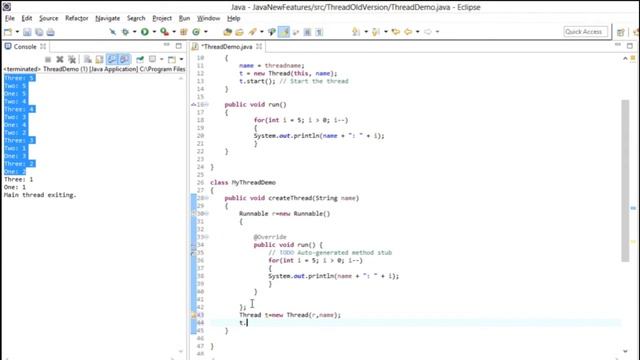Click the Open Type toolbar icon
Viewport: 640px width, 360px height.
[x=227, y=32]
